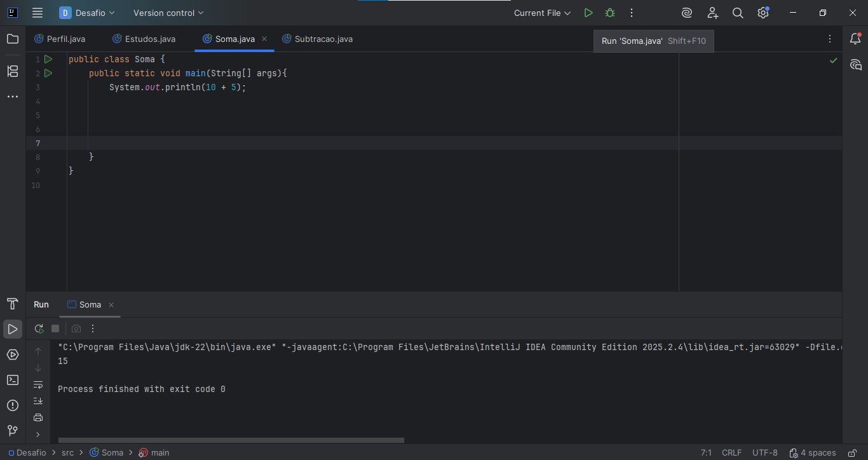The image size is (868, 460).
Task: Click the Debug bug icon in toolbar
Action: point(610,13)
